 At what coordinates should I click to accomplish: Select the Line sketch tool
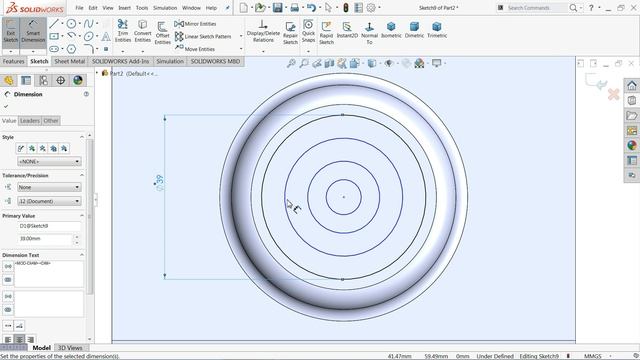coord(54,24)
